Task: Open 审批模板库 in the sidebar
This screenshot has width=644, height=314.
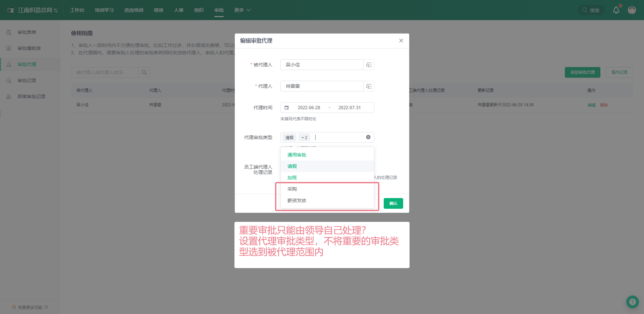Action: point(29,48)
